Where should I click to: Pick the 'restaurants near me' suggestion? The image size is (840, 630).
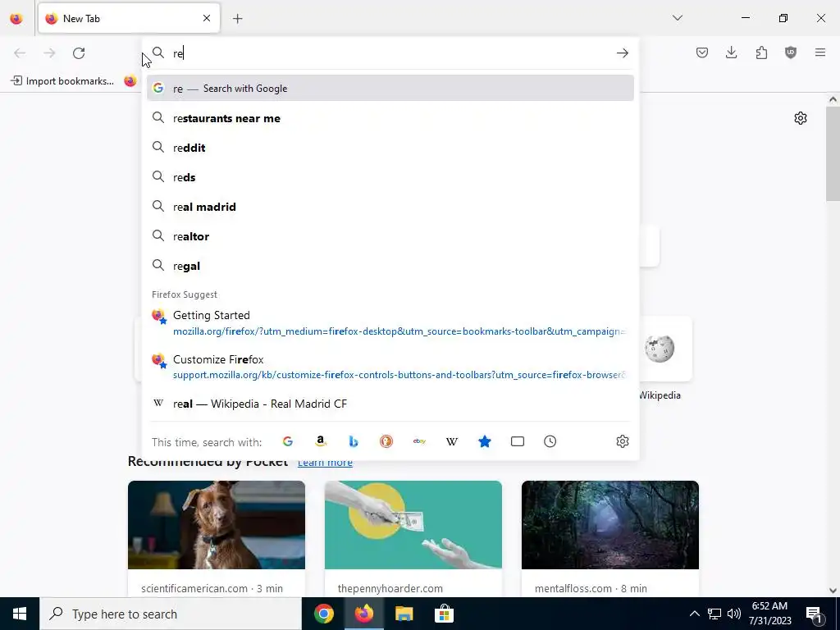click(390, 118)
